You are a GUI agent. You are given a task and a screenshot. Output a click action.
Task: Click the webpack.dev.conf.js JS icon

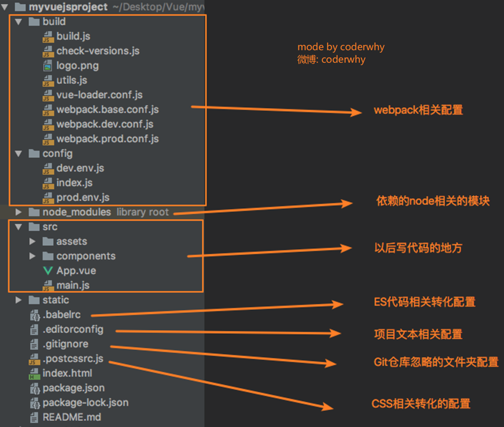coord(48,125)
